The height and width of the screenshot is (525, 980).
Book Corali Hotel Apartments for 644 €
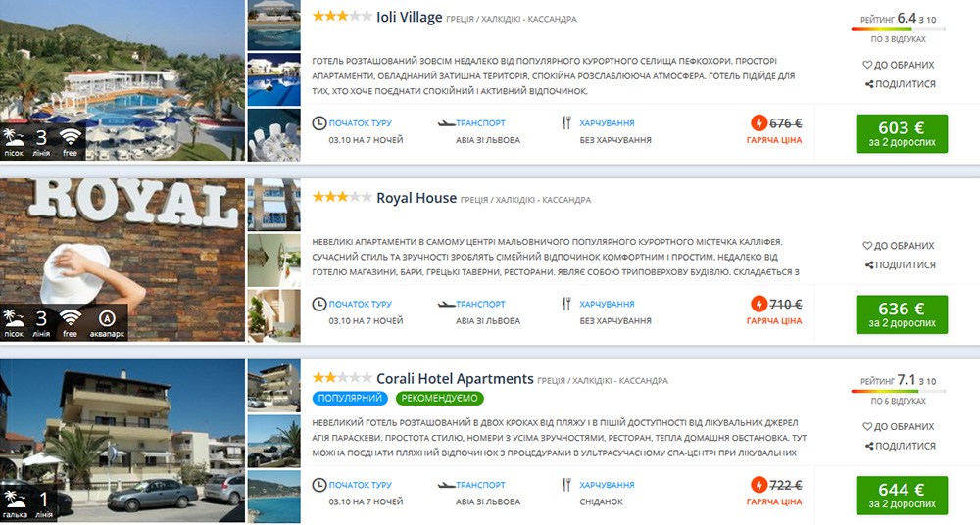(x=902, y=495)
